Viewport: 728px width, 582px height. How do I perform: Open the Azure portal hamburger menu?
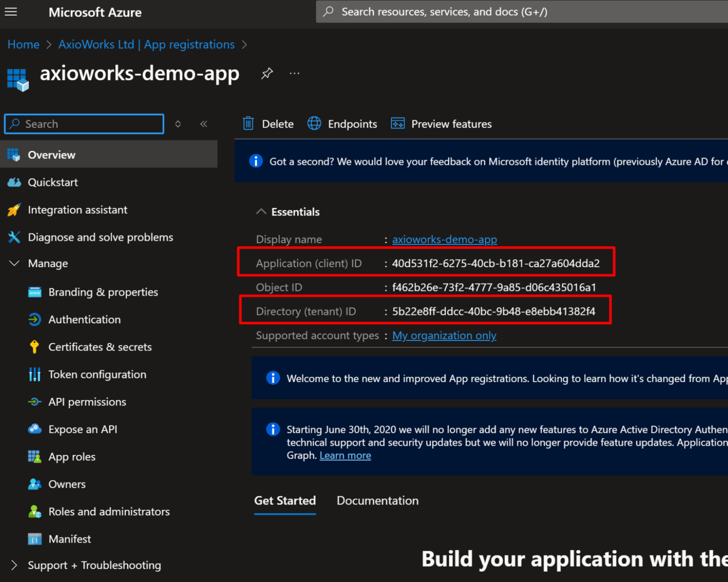click(11, 12)
